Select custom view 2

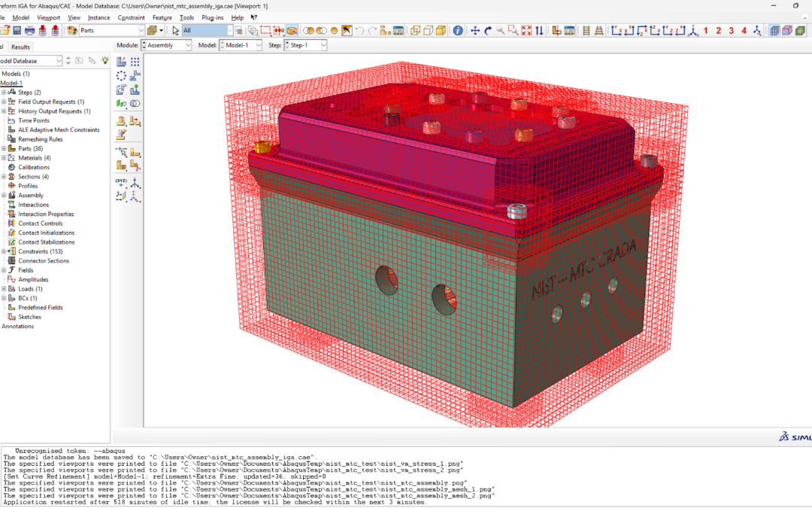(x=718, y=31)
